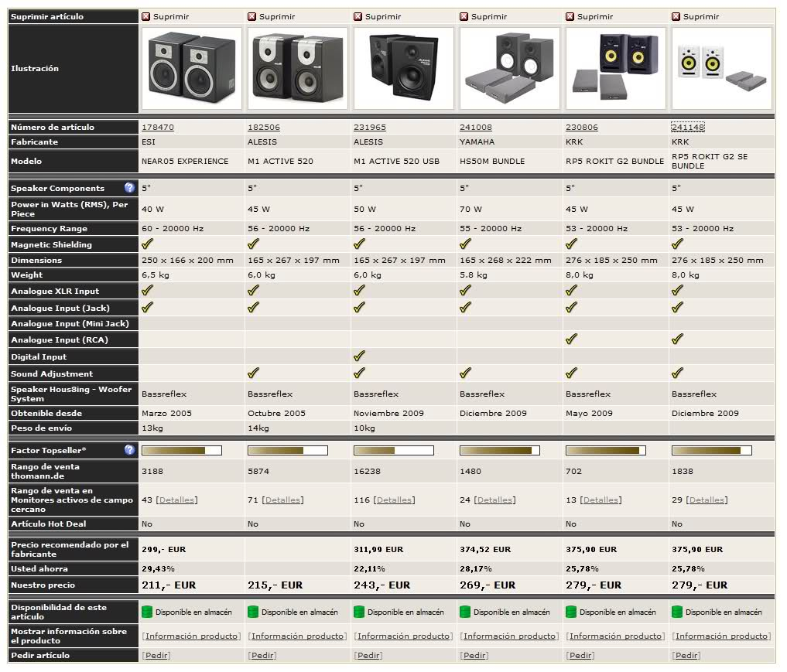Screen dimensions: 787x672
Task: Open article number 182506
Action: pyautogui.click(x=264, y=128)
